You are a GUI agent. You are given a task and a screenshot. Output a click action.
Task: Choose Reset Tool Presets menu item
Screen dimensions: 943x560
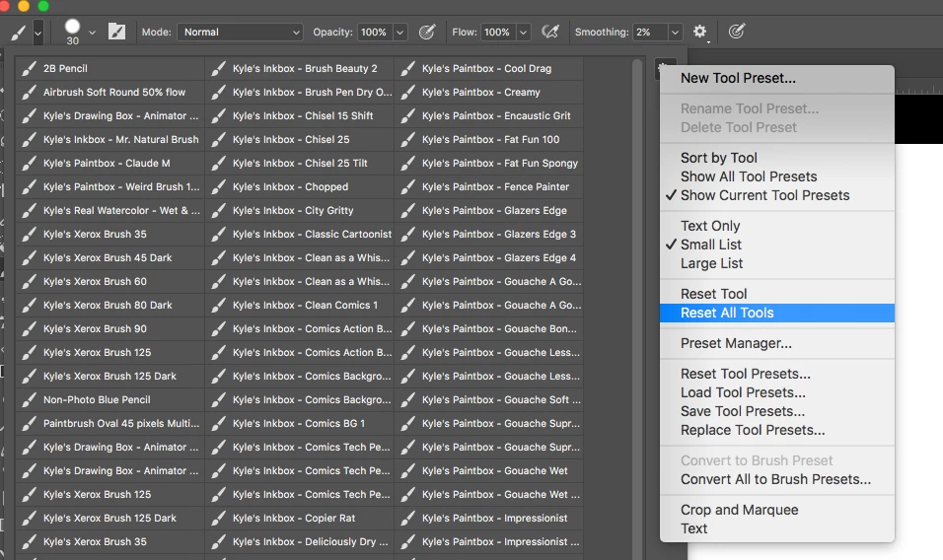pos(777,374)
